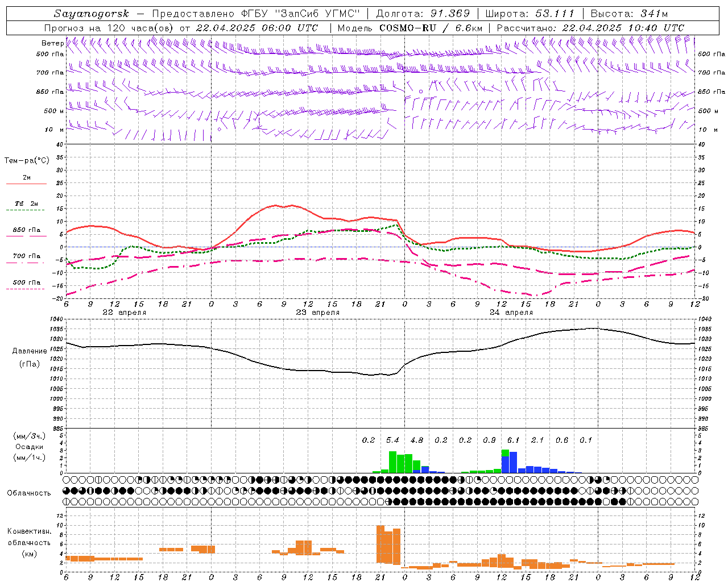Click the 'Тем-ра(°C)' temperature panel label
Screen dimensions: 728x582
(27, 161)
